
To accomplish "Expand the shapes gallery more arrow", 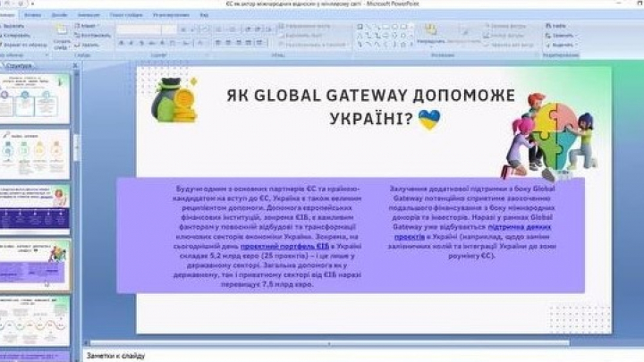I will click(x=411, y=45).
